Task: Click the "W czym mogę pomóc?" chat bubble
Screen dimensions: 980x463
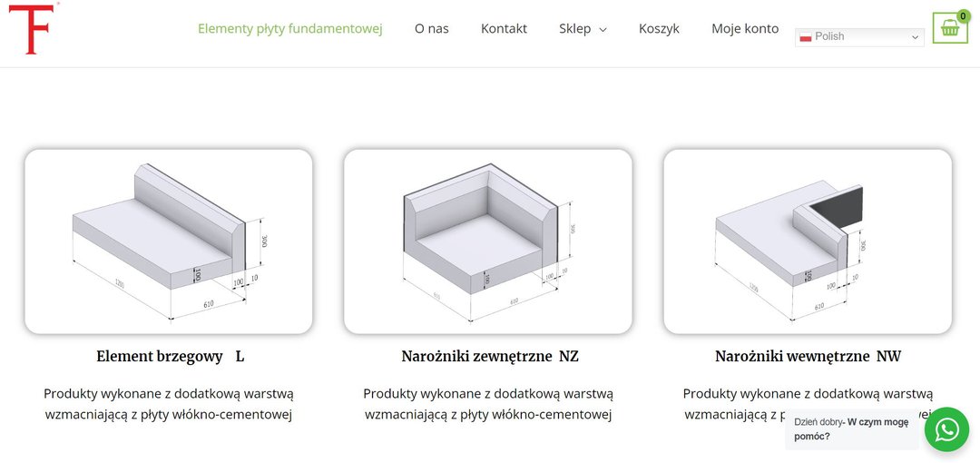Action: (850, 429)
